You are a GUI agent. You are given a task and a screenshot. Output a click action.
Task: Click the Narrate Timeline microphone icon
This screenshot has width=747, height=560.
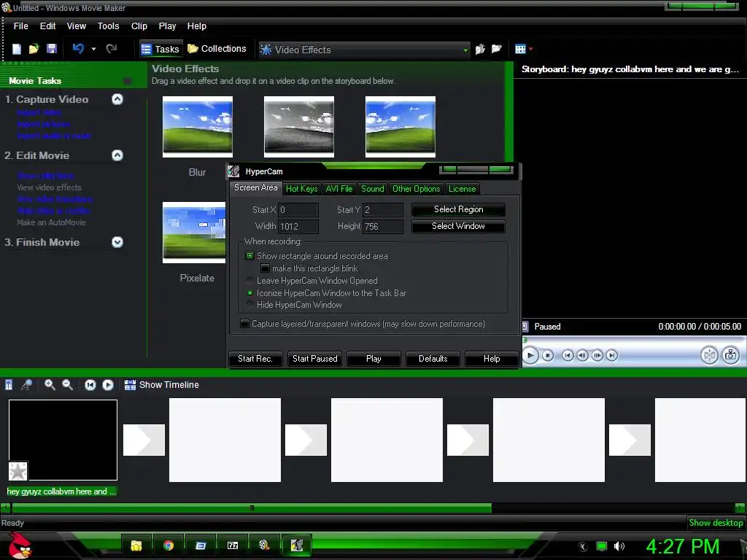click(27, 385)
